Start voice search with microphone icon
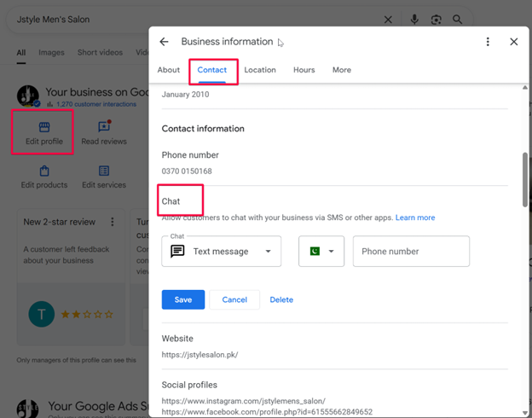 point(414,20)
